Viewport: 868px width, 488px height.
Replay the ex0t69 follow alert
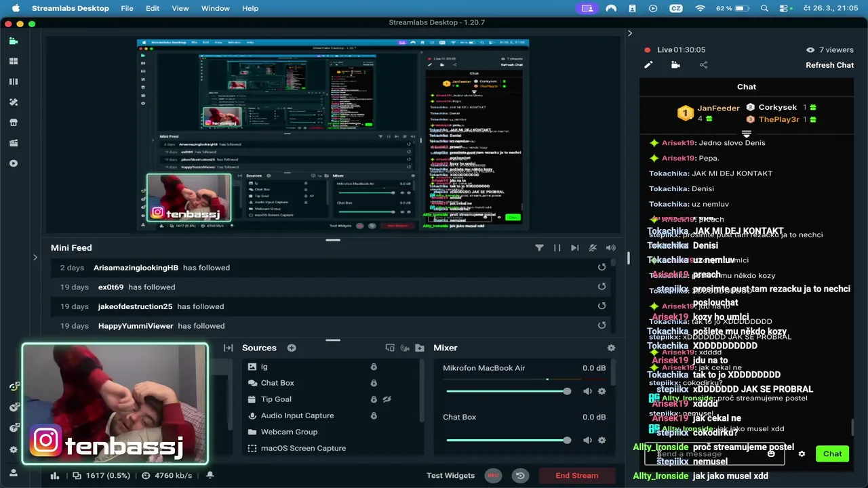(601, 287)
